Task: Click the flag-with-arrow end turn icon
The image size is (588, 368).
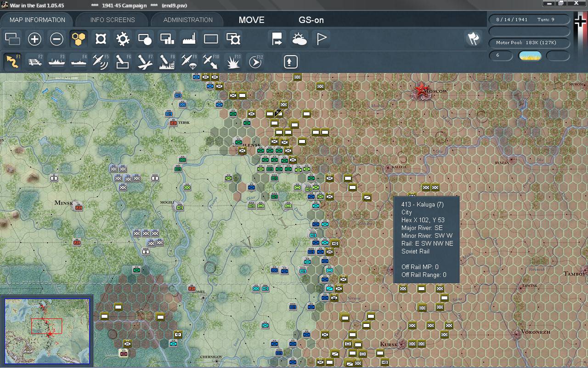Action: pos(277,39)
